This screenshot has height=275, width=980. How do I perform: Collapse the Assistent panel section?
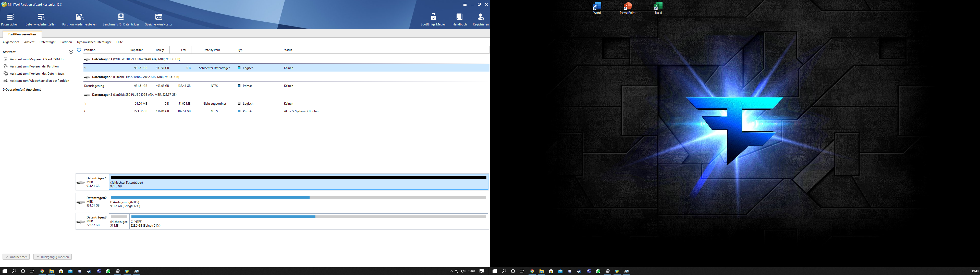pyautogui.click(x=71, y=52)
